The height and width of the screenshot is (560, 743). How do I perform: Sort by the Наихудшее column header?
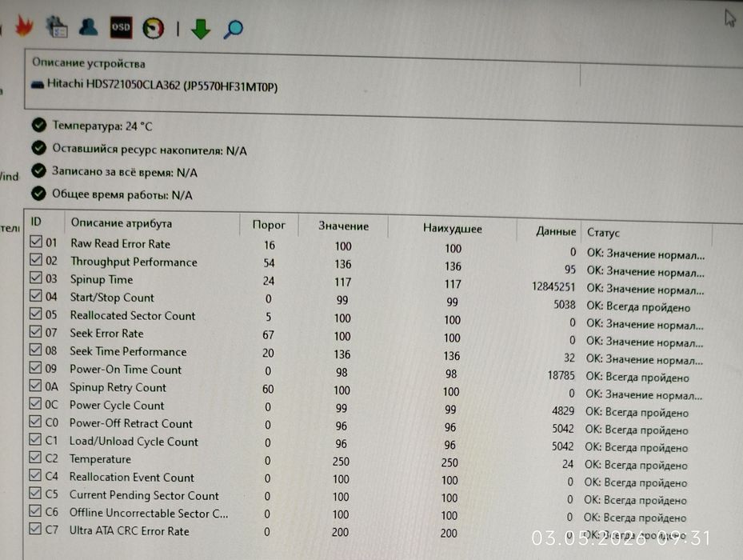(x=453, y=229)
